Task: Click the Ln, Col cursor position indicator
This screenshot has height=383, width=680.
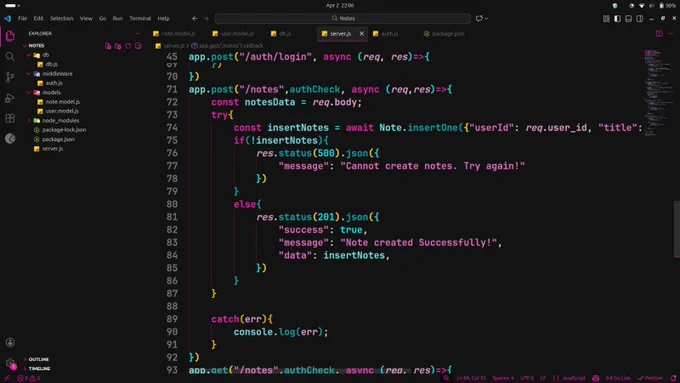Action: (x=471, y=378)
